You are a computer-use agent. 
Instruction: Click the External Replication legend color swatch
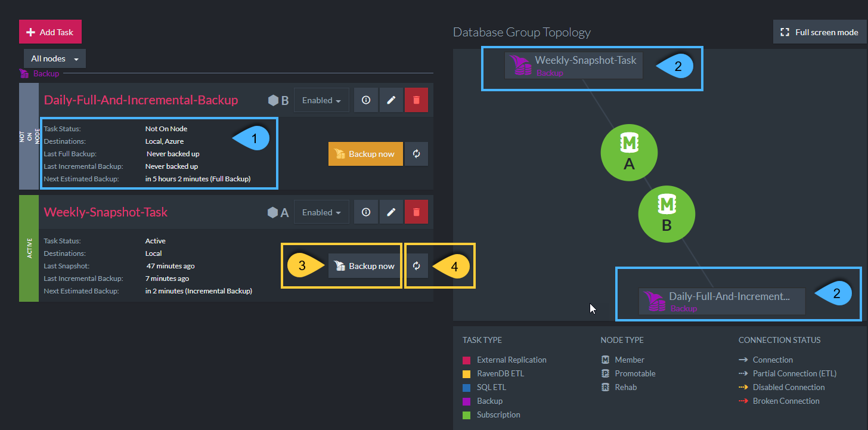tap(467, 360)
